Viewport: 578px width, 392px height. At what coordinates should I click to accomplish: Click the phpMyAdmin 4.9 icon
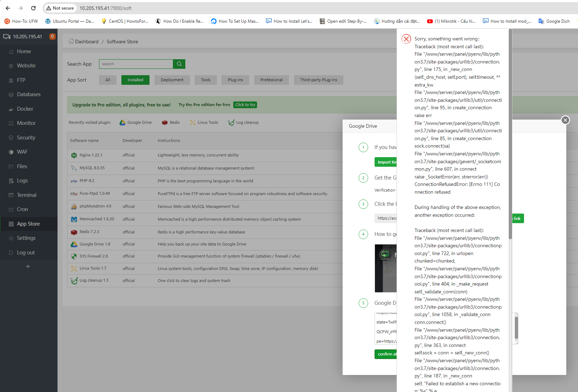pos(74,206)
